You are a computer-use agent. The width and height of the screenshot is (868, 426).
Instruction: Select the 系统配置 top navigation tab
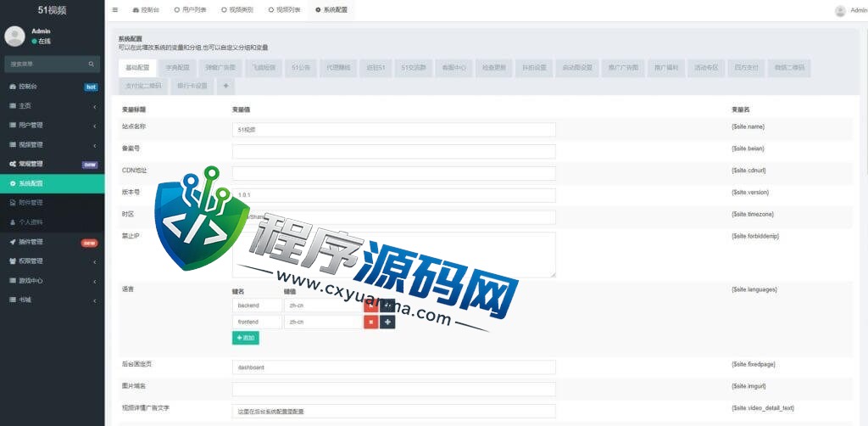(x=331, y=10)
